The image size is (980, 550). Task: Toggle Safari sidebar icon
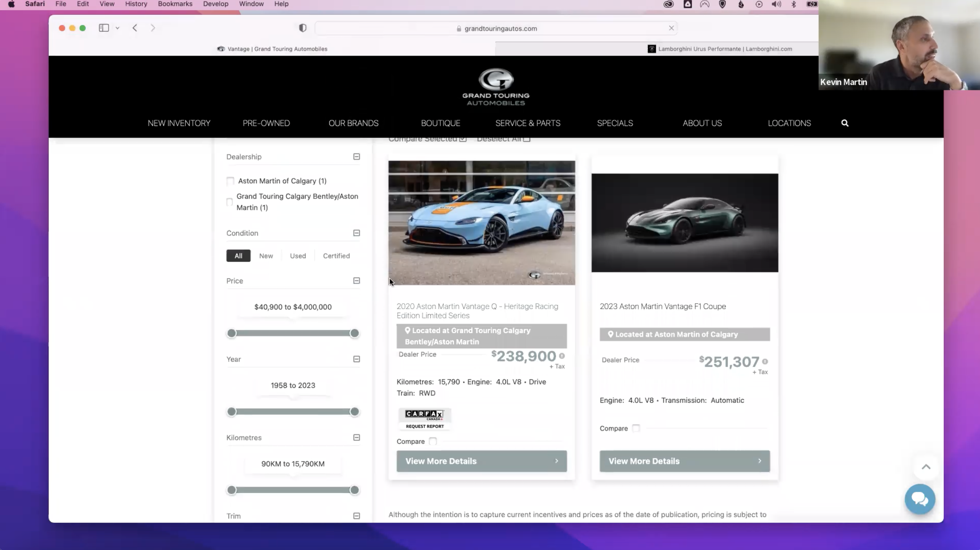pyautogui.click(x=104, y=28)
